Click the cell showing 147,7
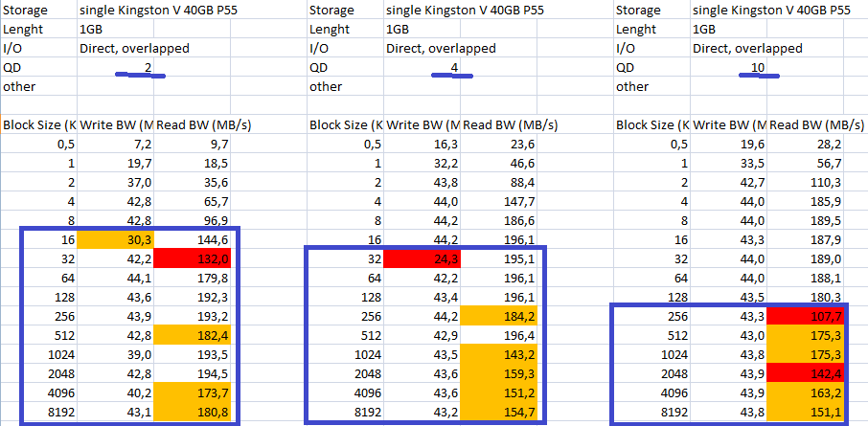 click(499, 202)
